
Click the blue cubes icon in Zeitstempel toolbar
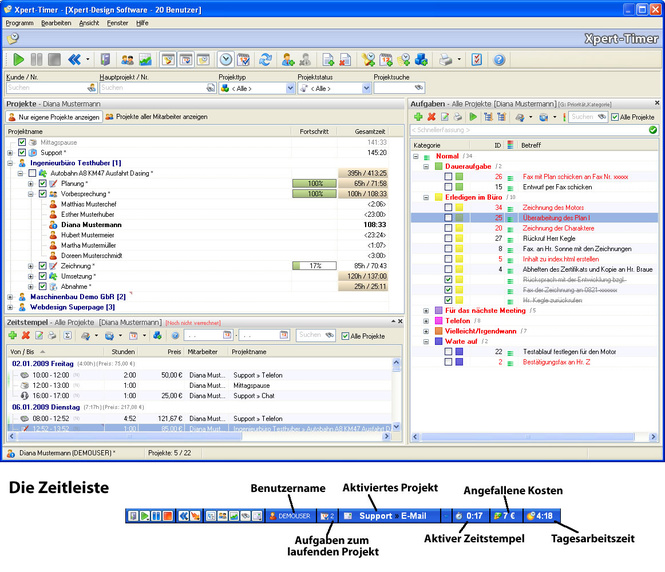click(157, 335)
